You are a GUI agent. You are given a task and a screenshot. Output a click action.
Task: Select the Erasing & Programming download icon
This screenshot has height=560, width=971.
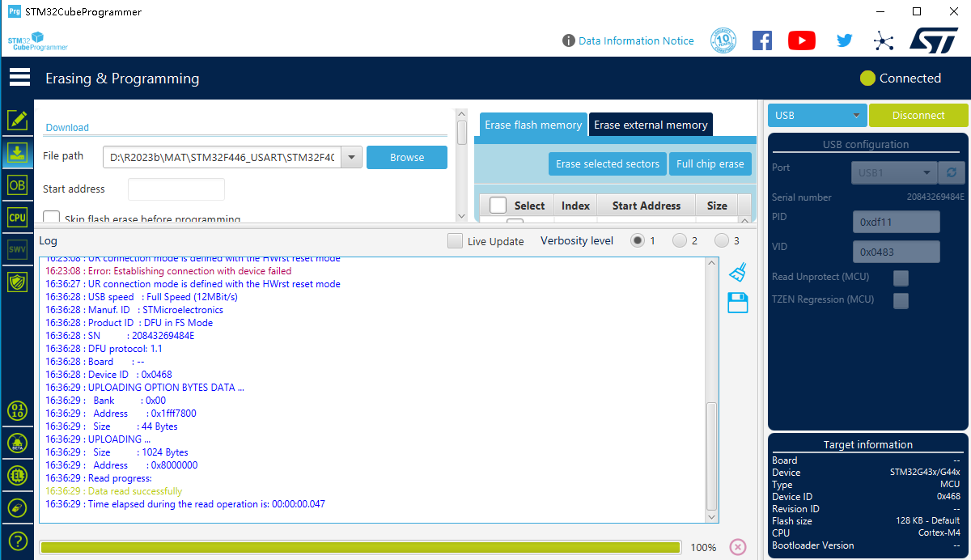tap(17, 152)
